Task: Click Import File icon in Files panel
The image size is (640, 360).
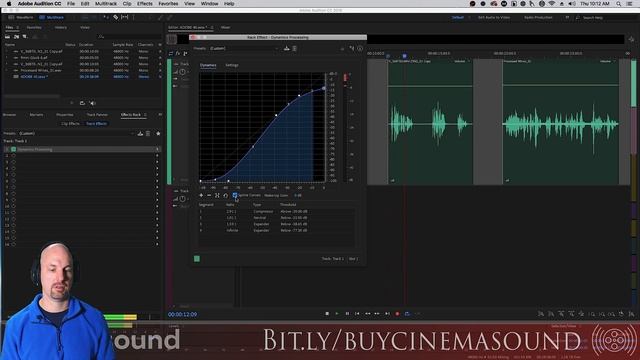Action: click(16, 37)
